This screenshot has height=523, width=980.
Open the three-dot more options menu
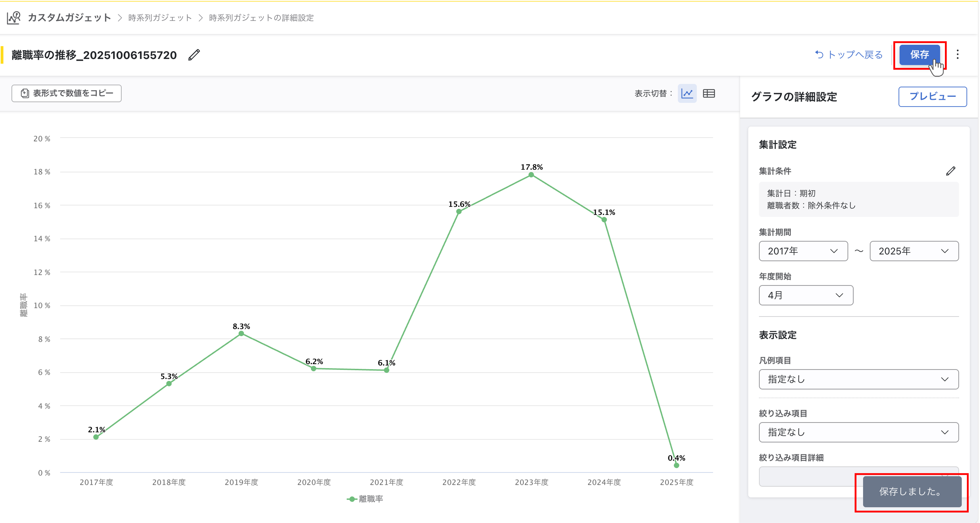point(958,54)
